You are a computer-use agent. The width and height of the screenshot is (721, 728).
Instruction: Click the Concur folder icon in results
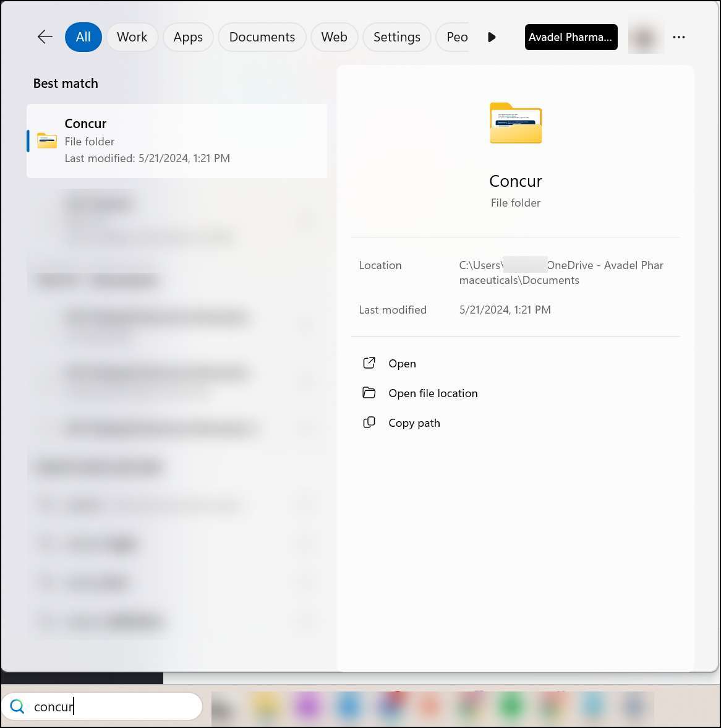pos(47,140)
